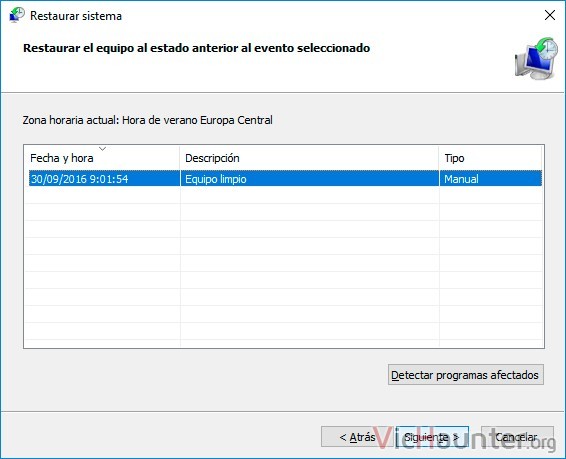
Task: Click the Zona horaria actual text
Action: click(x=147, y=120)
